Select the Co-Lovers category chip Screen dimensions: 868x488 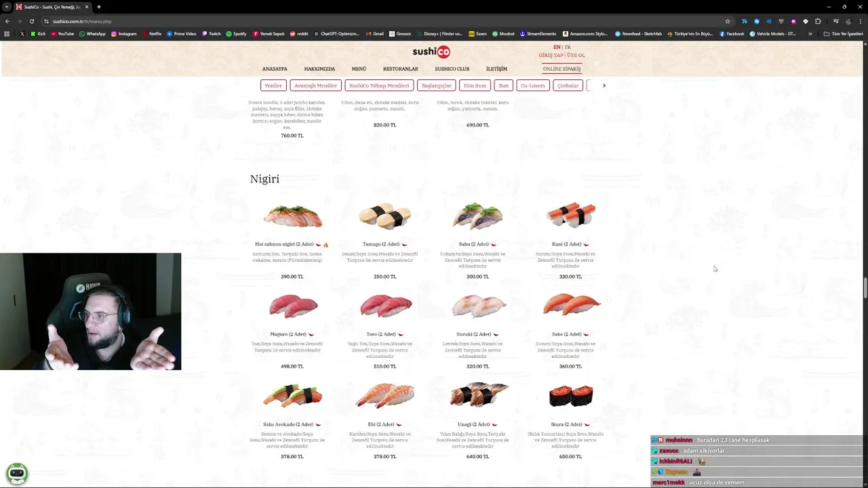coord(532,85)
